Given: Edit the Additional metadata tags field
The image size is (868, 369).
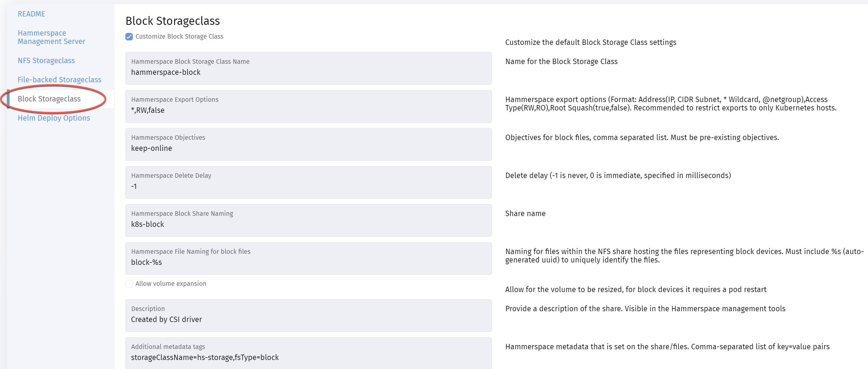Looking at the screenshot, I should pos(308,357).
